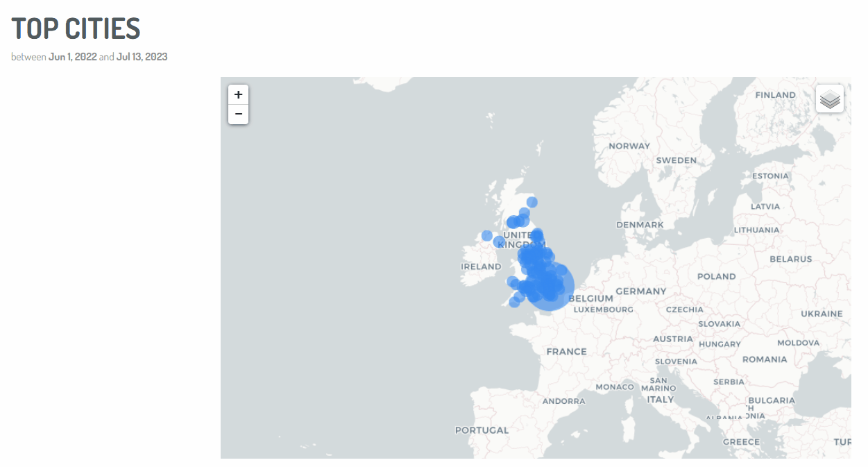Click the TOP CITIES heading
The height and width of the screenshot is (467, 868).
76,28
